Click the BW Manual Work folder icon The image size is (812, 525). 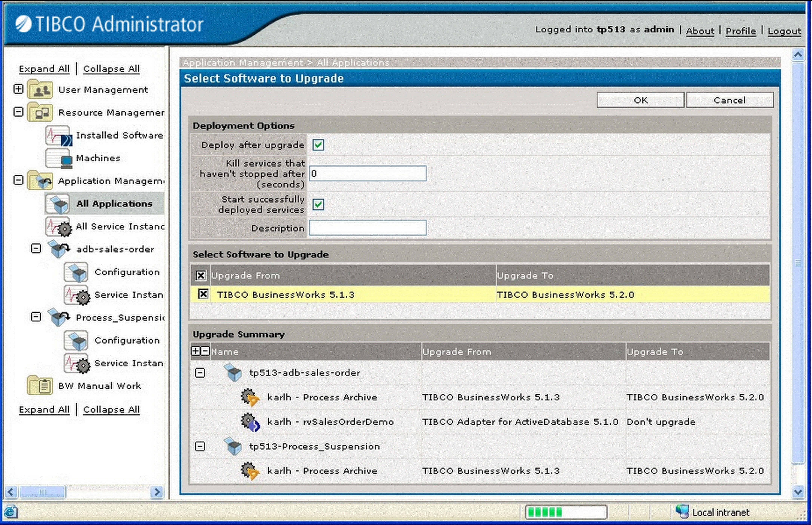[40, 386]
